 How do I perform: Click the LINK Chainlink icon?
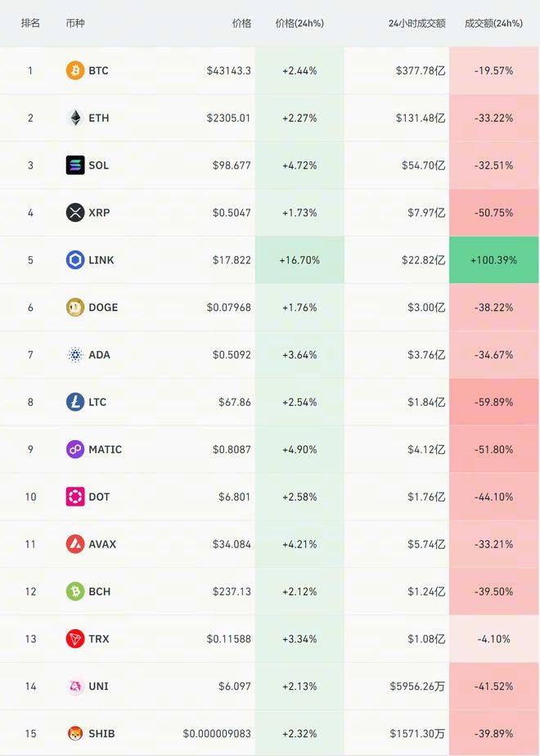tap(75, 259)
